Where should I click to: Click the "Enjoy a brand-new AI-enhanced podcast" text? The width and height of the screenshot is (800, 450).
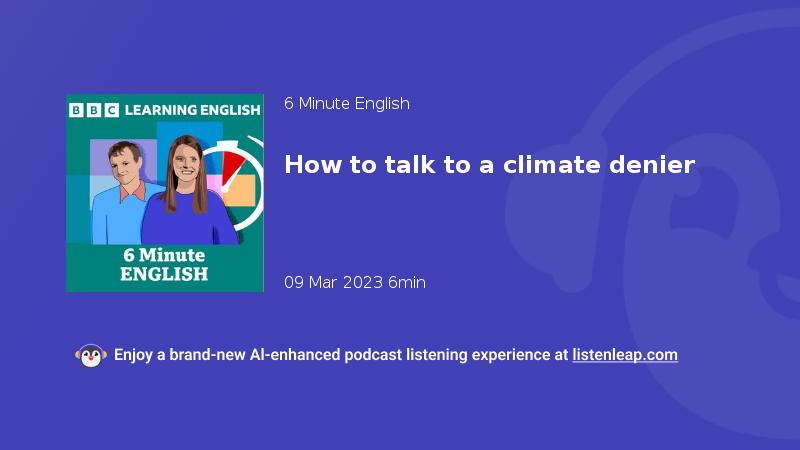click(x=258, y=355)
